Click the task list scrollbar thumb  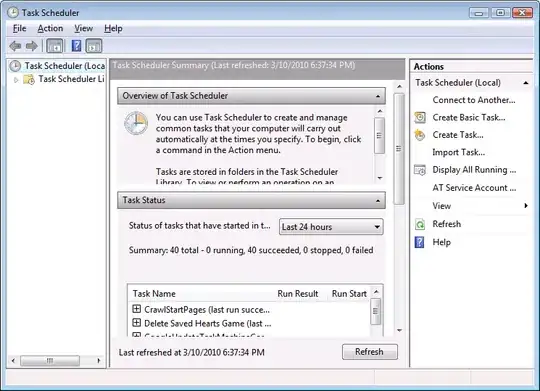click(376, 311)
